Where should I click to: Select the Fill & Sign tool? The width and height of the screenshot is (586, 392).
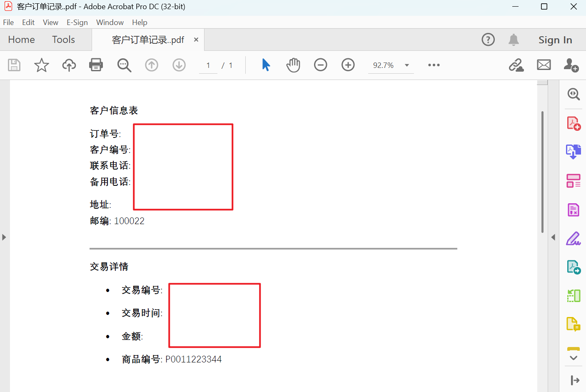point(574,238)
